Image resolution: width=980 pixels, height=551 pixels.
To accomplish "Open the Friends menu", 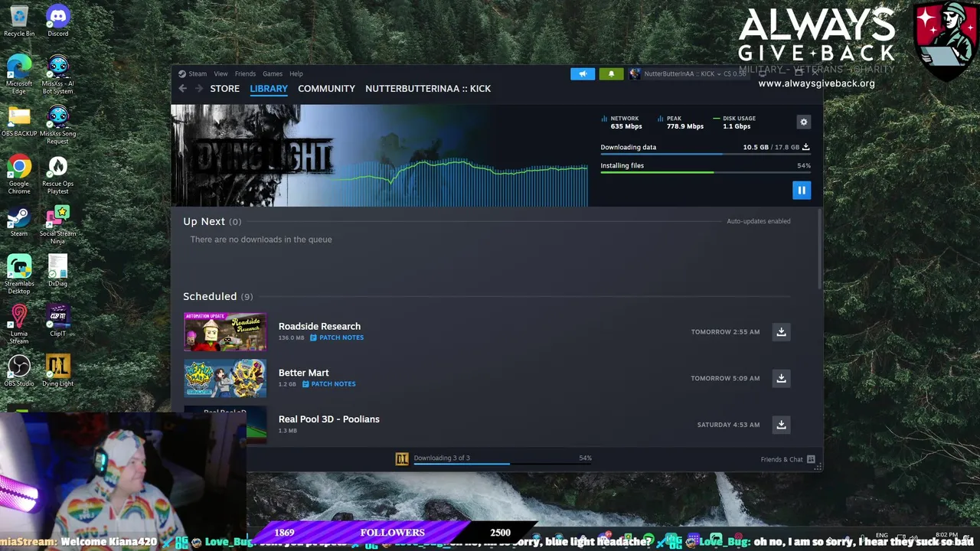I will point(245,73).
